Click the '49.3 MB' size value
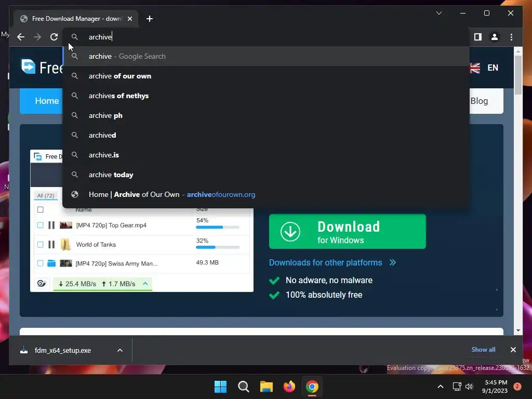The width and height of the screenshot is (532, 399). pos(207,262)
